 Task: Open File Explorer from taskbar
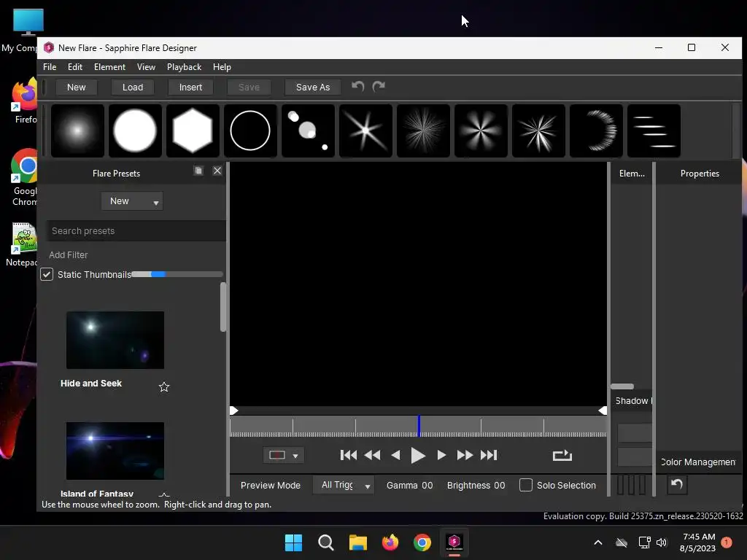[x=357, y=542]
